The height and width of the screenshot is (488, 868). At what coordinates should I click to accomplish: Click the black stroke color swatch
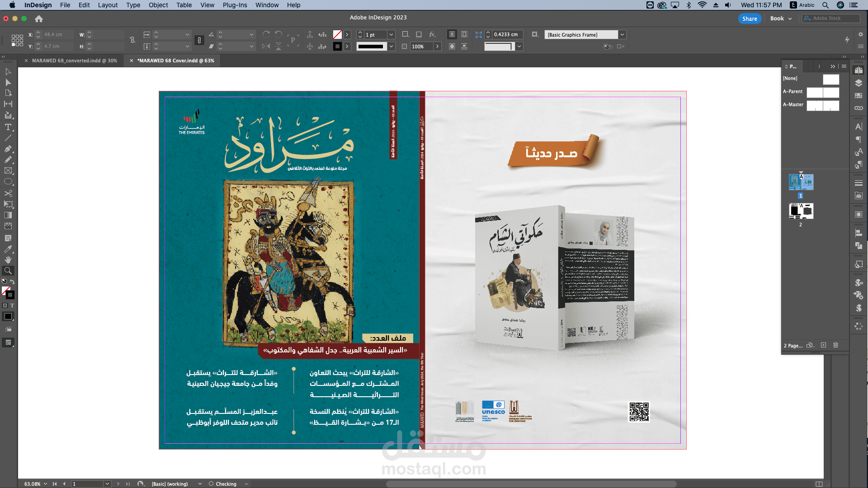(x=337, y=46)
